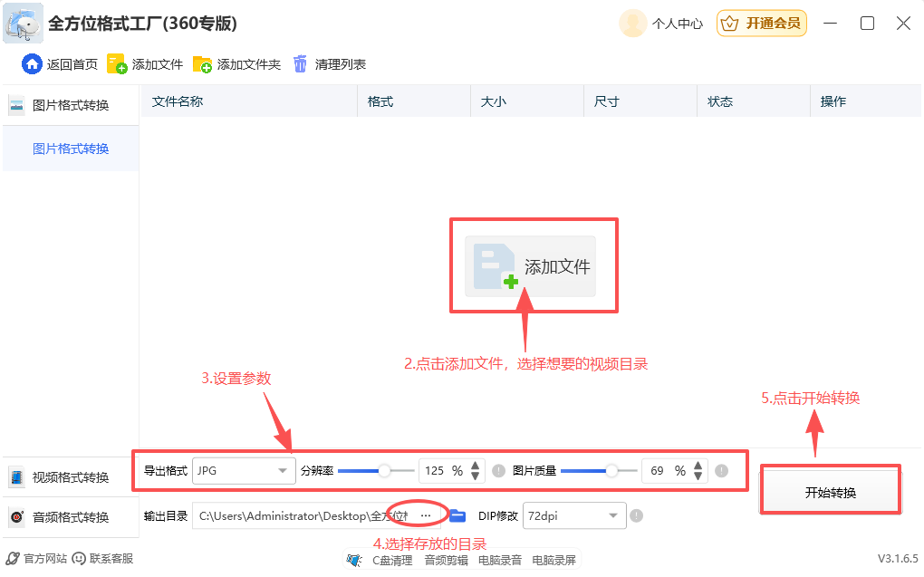This screenshot has height=577, width=924.
Task: Click the 添加文件夹 toolbar icon
Action: [x=203, y=63]
